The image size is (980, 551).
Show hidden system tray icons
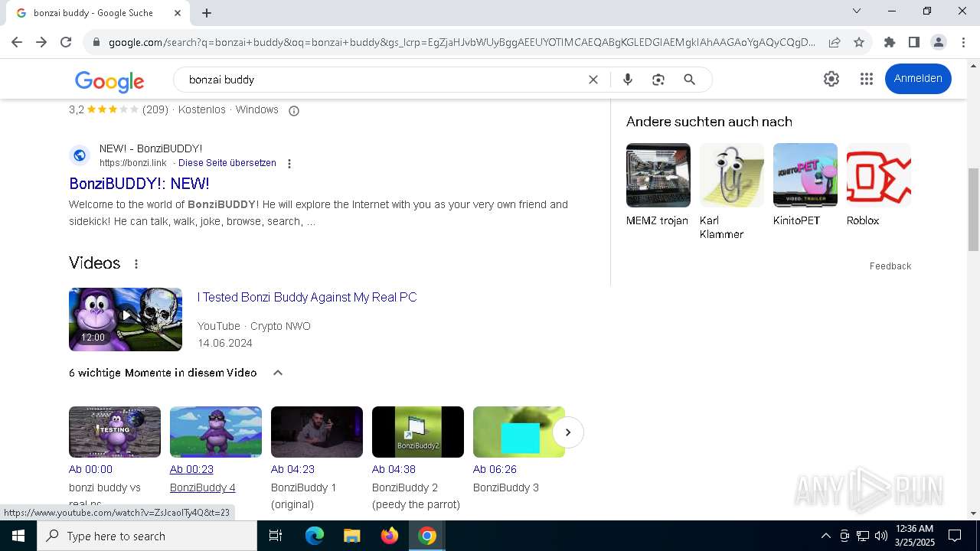pos(825,536)
